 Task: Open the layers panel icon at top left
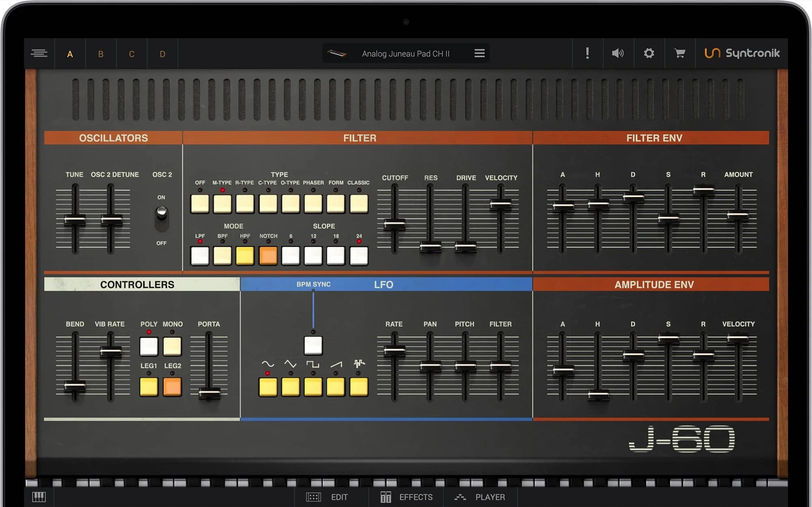coord(39,53)
